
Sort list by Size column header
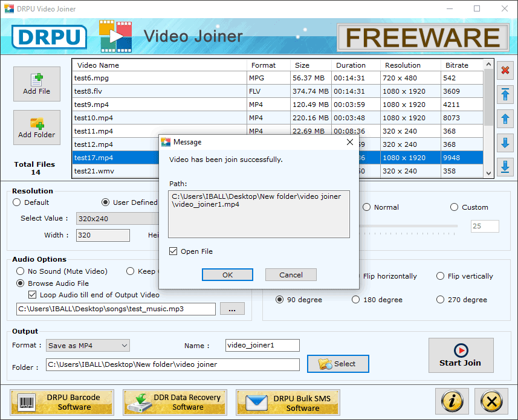[x=311, y=65]
